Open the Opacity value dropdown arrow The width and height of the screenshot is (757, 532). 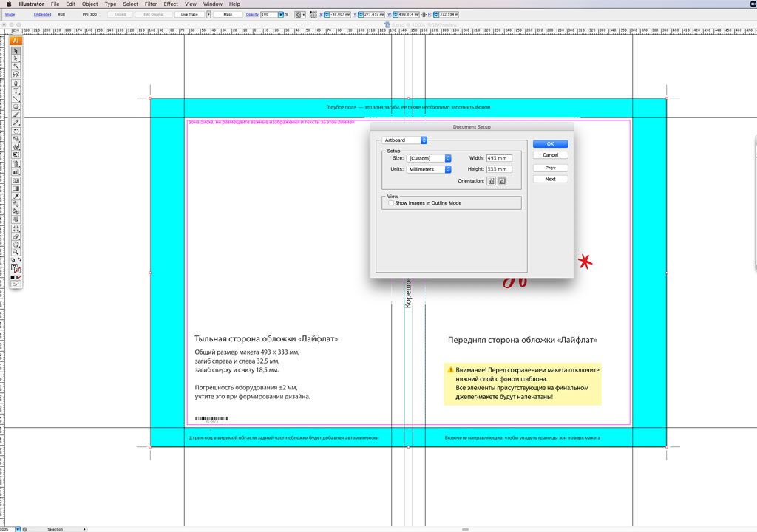[x=281, y=15]
